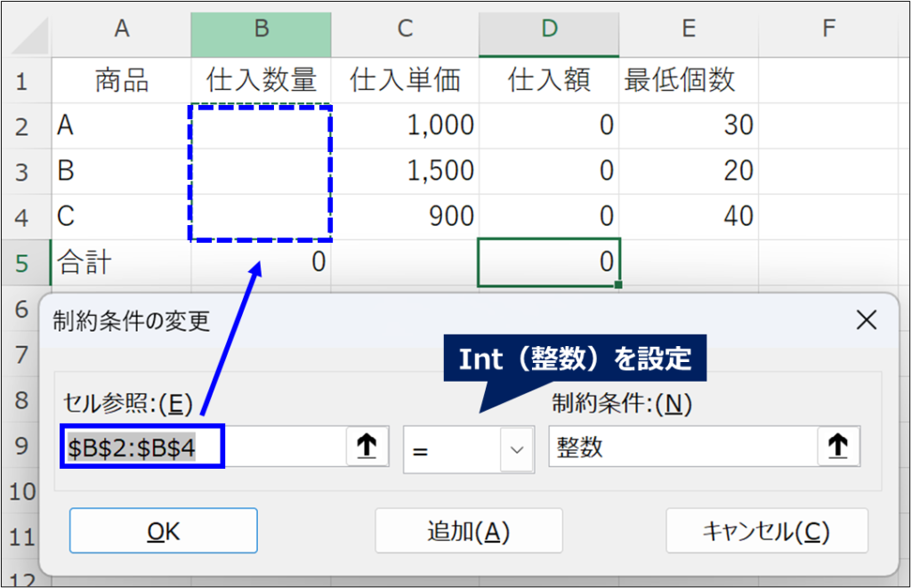
Task: Click cell E4 containing 40
Action: [x=688, y=216]
